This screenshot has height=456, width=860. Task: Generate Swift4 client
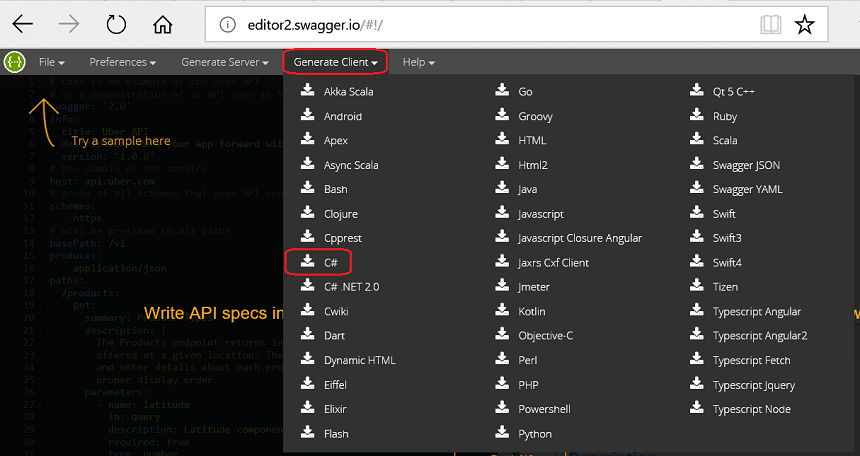727,263
